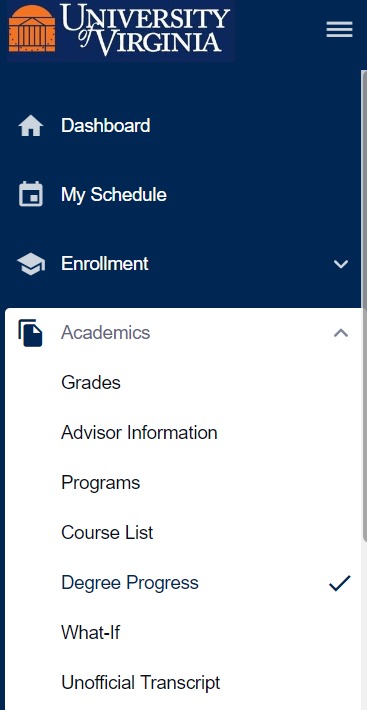The width and height of the screenshot is (367, 710).
Task: Toggle the hamburger menu icon
Action: (x=339, y=30)
